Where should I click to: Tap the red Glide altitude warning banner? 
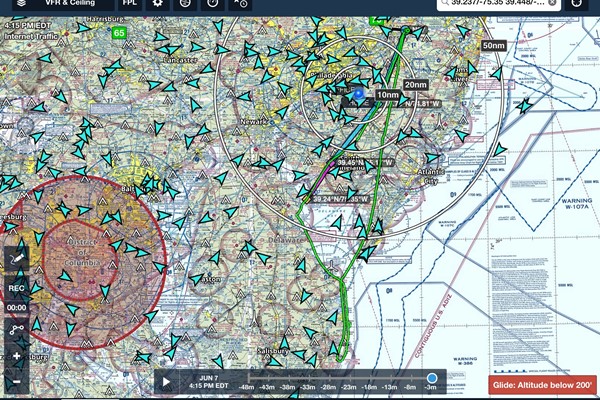(543, 384)
